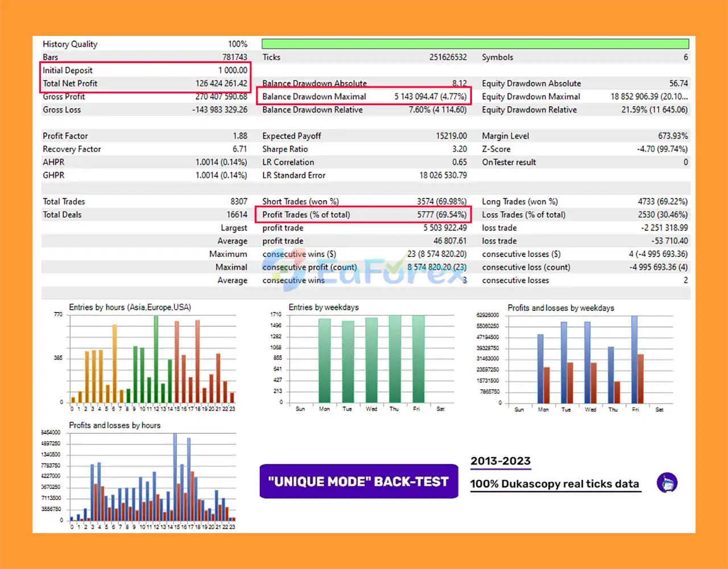The width and height of the screenshot is (728, 569).
Task: Click the Long Trades (won %) label
Action: [520, 202]
